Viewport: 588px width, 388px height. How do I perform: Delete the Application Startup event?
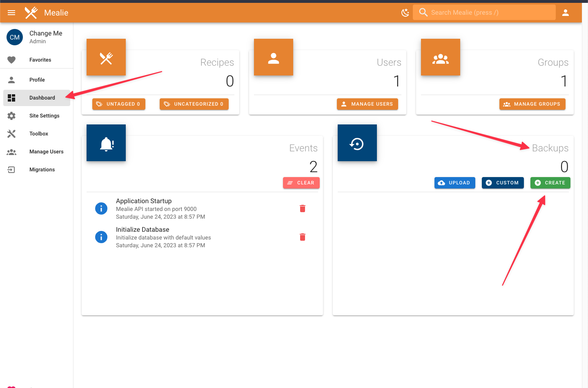tap(303, 208)
